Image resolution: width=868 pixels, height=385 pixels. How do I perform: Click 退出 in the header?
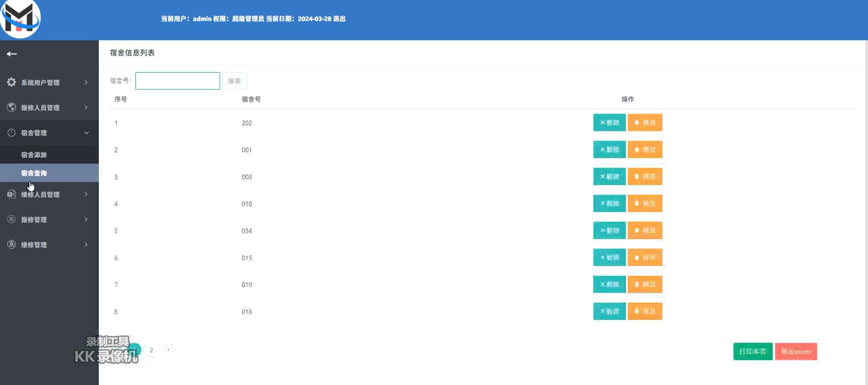(x=339, y=19)
